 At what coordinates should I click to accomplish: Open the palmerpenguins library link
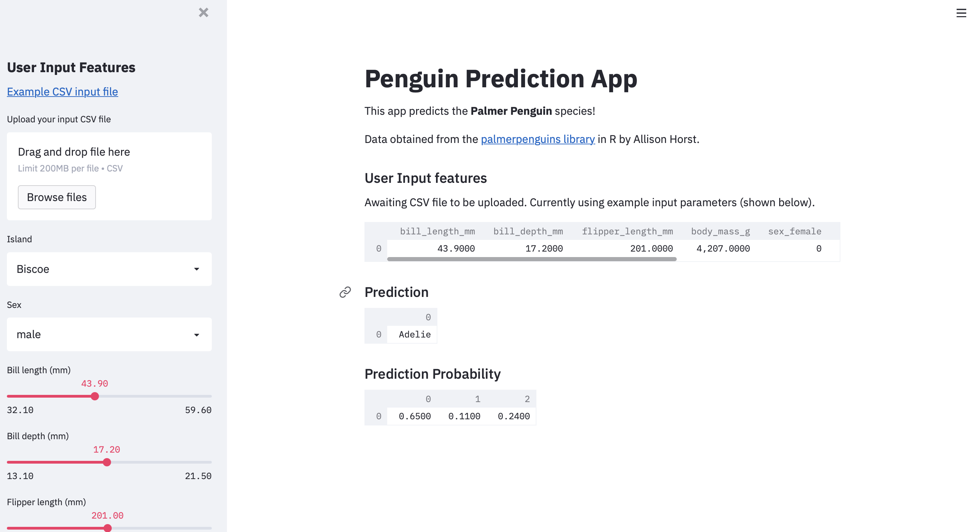[x=537, y=139]
